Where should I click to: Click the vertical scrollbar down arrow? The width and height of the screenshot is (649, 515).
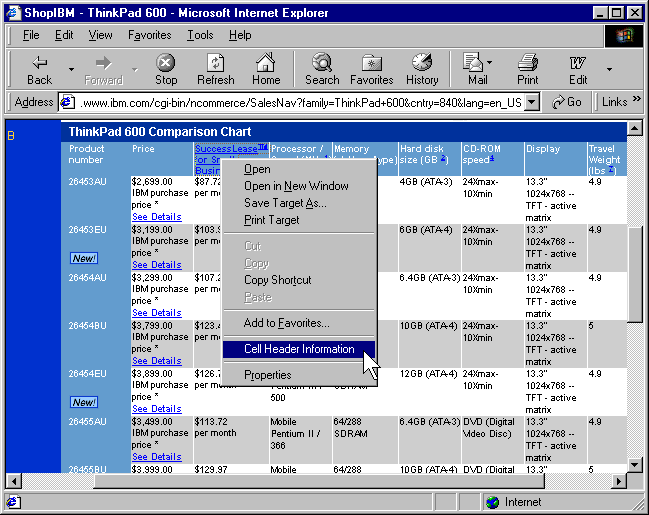(x=634, y=465)
